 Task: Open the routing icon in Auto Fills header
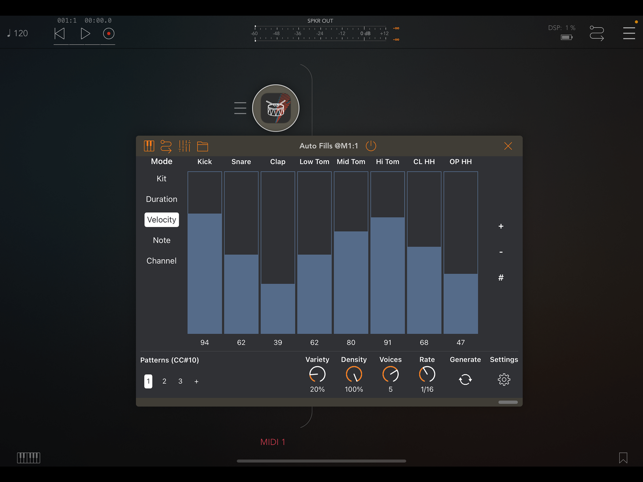tap(166, 146)
